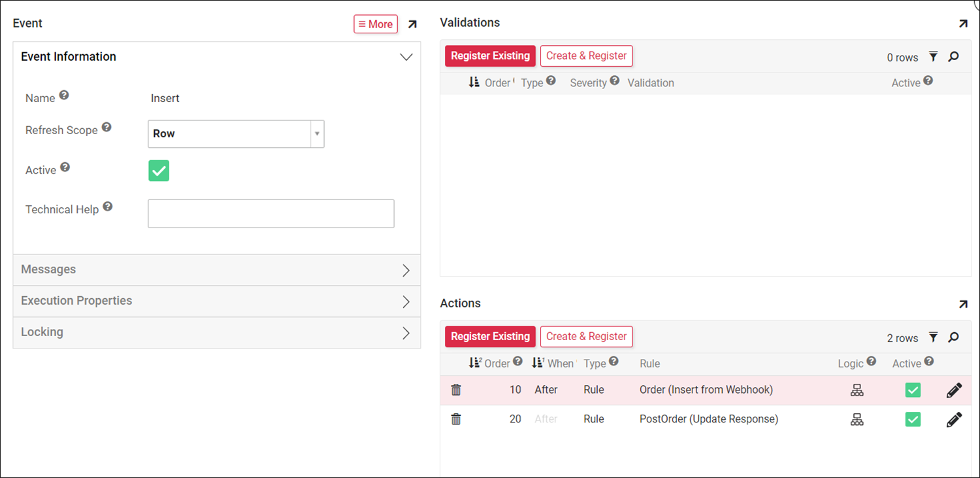
Task: Collapse the Event Information section
Action: point(406,57)
